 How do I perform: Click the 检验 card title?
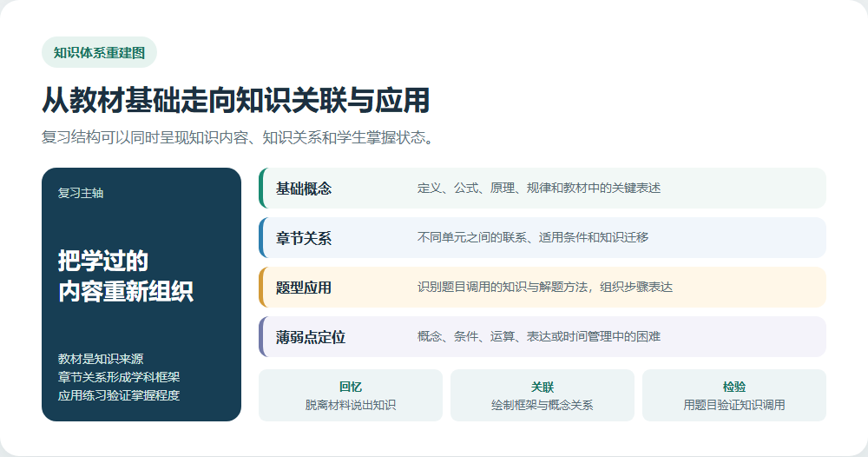point(734,387)
